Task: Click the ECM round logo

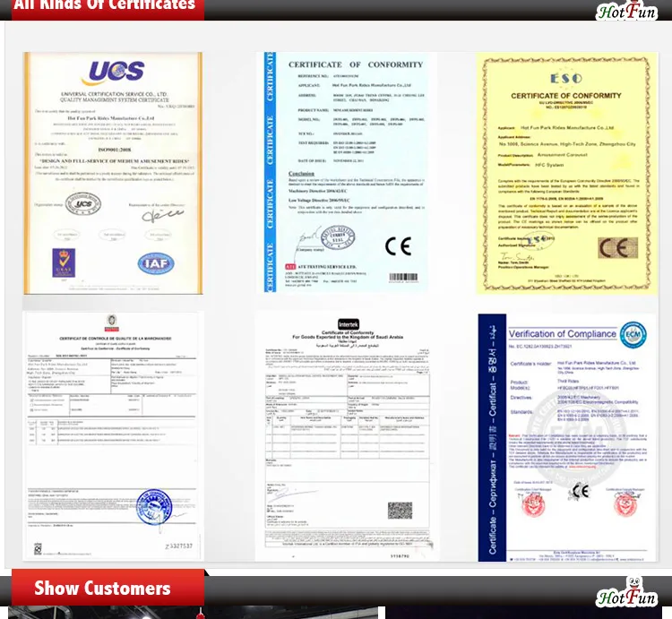Action: pos(633,334)
